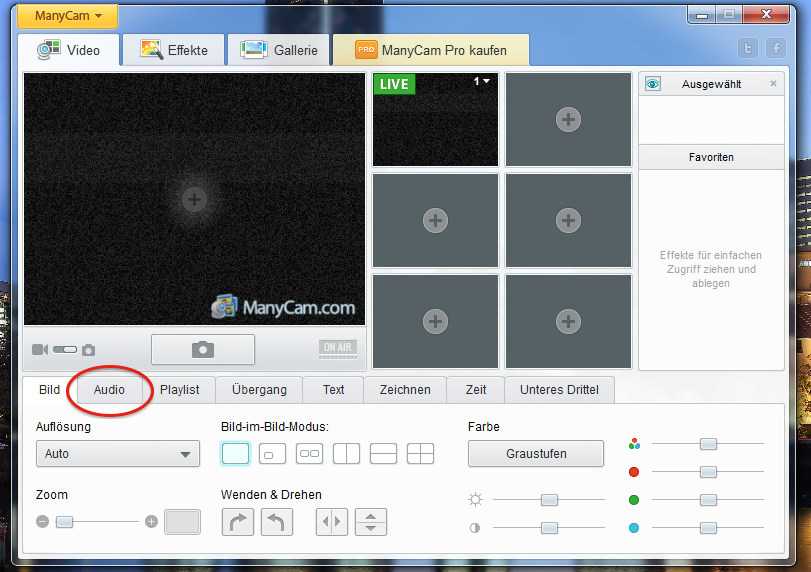Click the contrast half-circle icon
The width and height of the screenshot is (811, 572).
tap(475, 528)
